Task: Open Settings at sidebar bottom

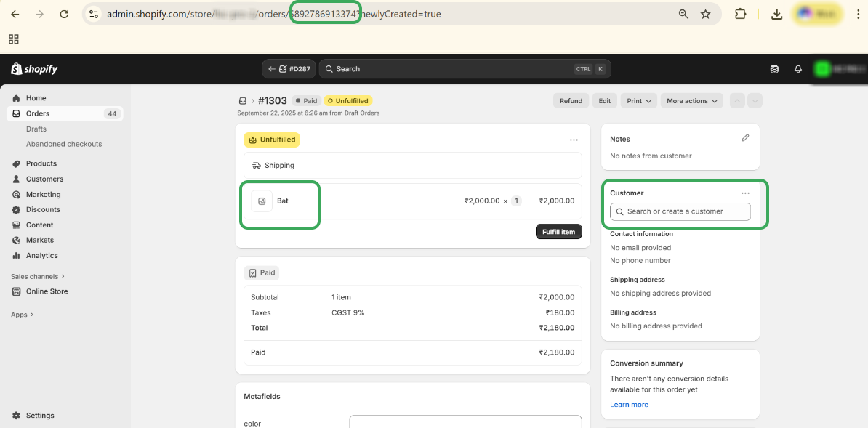Action: point(40,416)
